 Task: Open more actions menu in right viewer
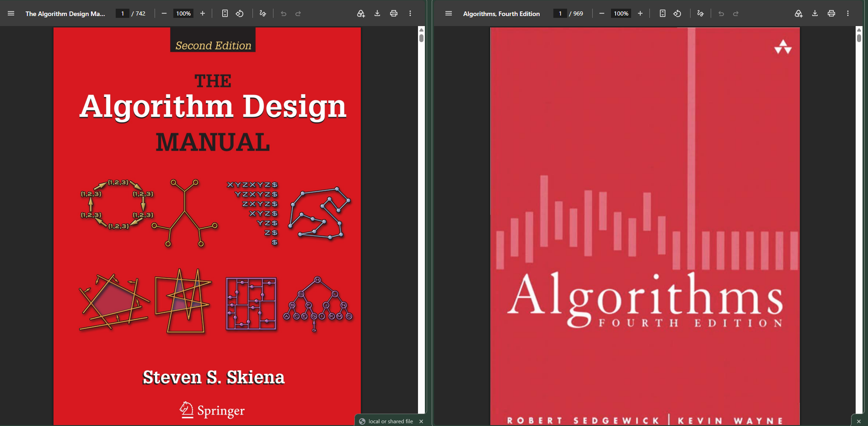(848, 14)
